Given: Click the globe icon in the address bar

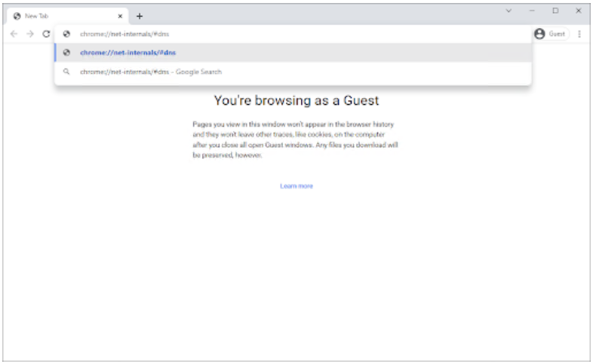Looking at the screenshot, I should point(66,34).
